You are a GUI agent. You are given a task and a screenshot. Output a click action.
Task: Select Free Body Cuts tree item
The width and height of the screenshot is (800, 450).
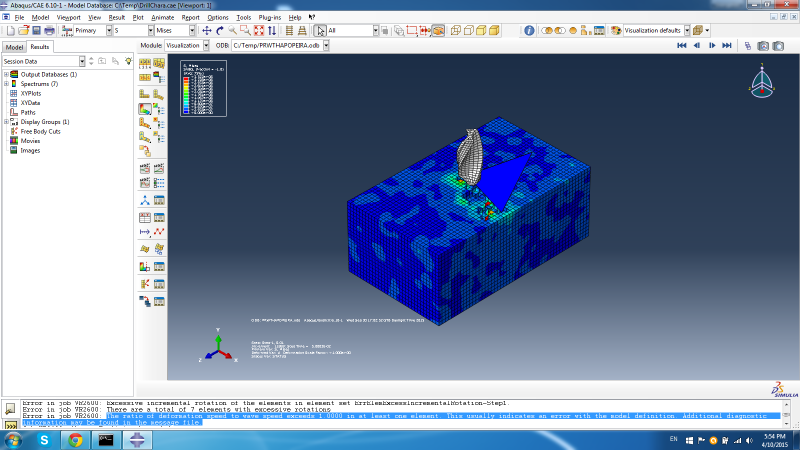coord(40,131)
